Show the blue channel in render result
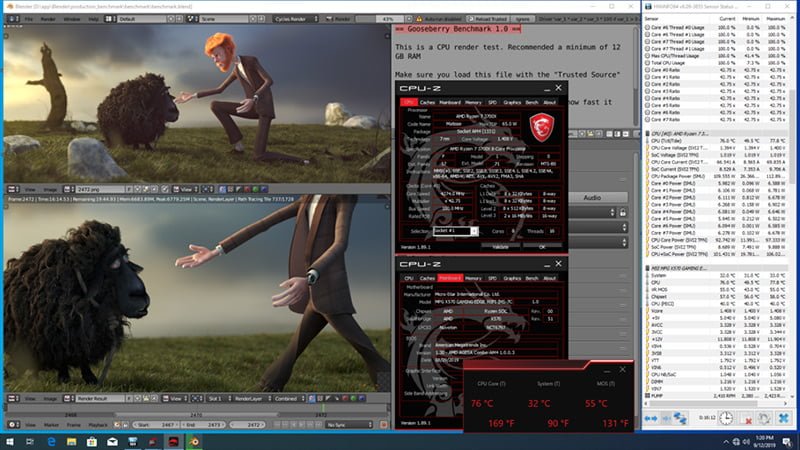 362,398
